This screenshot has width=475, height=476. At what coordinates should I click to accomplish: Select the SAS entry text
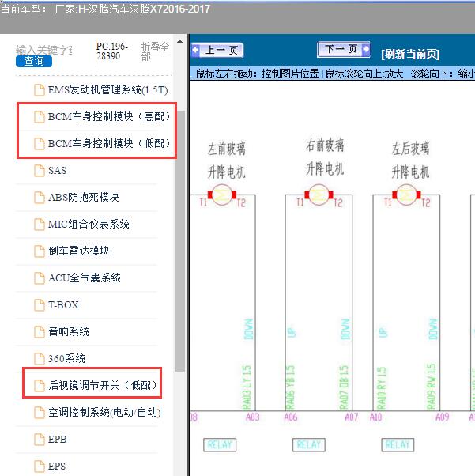pyautogui.click(x=57, y=170)
